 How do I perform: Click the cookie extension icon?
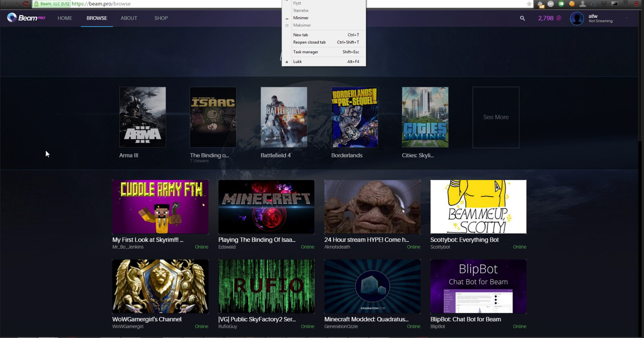[572, 4]
